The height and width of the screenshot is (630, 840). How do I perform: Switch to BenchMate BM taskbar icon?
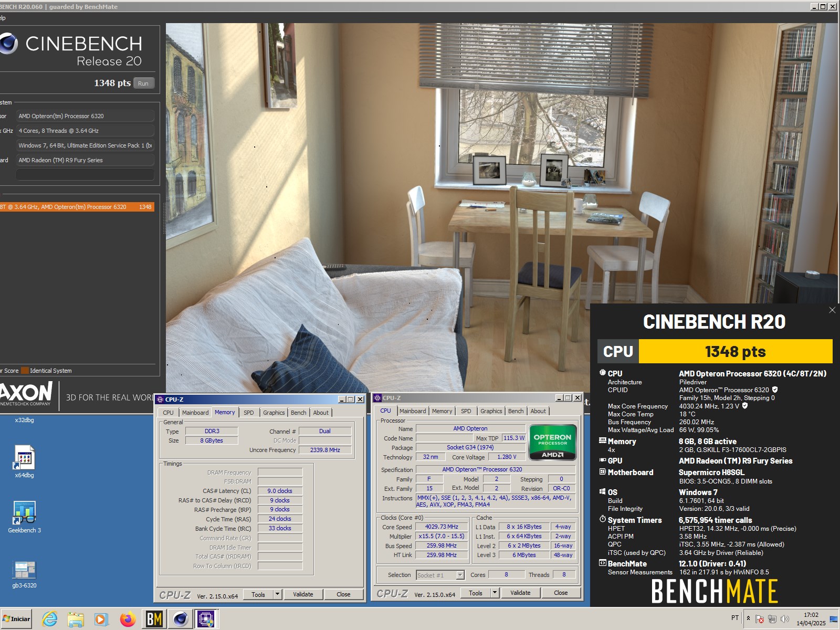[154, 619]
